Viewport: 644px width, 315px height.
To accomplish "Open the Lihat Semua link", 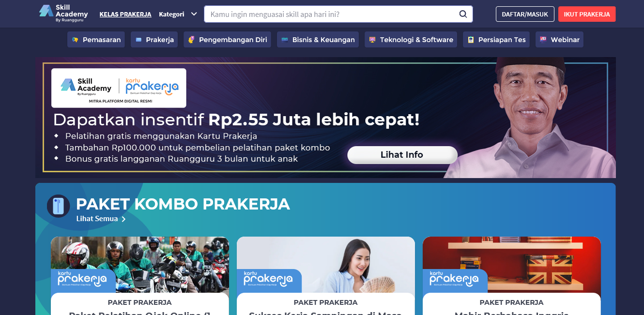I will (x=97, y=219).
